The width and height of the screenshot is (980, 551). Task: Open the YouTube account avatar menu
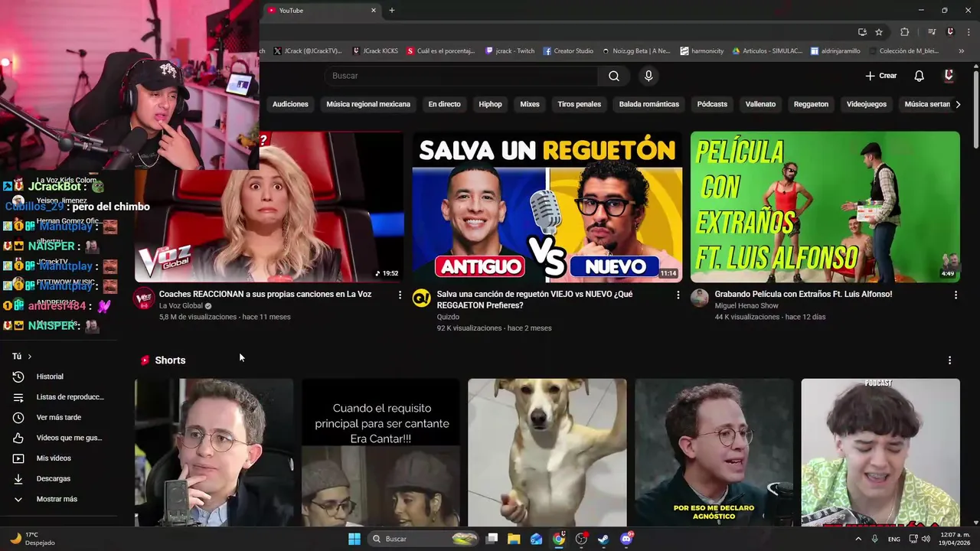[949, 76]
